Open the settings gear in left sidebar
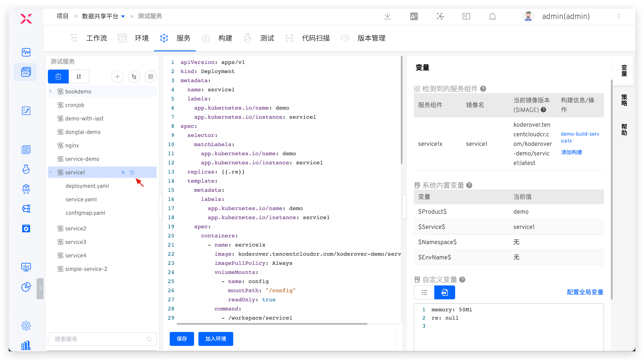Image resolution: width=644 pixels, height=360 pixels. [26, 325]
